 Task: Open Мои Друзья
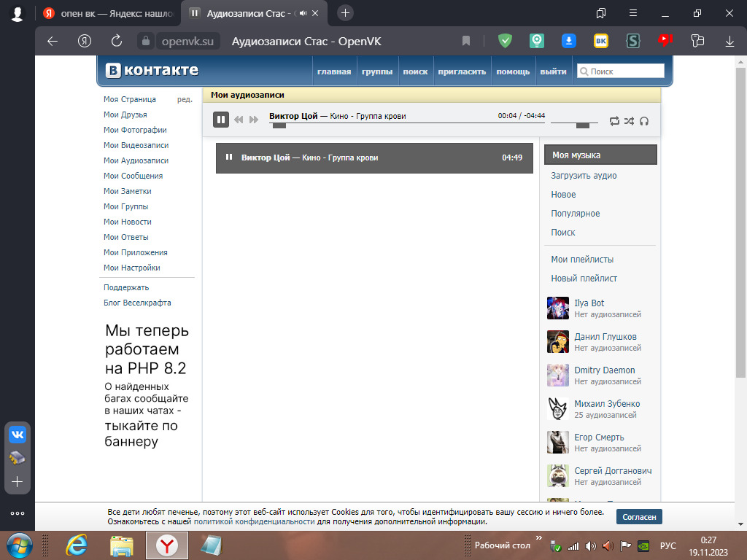click(x=125, y=114)
